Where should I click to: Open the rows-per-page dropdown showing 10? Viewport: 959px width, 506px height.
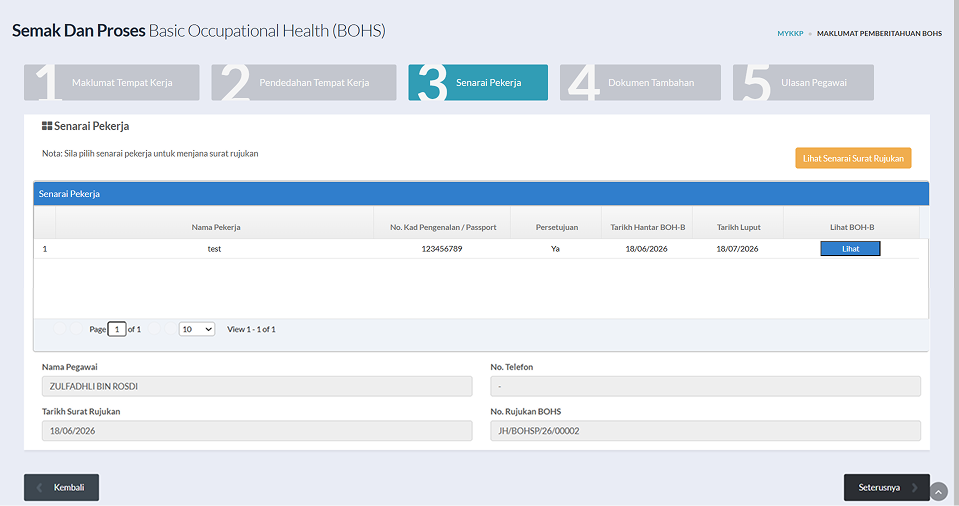tap(196, 329)
